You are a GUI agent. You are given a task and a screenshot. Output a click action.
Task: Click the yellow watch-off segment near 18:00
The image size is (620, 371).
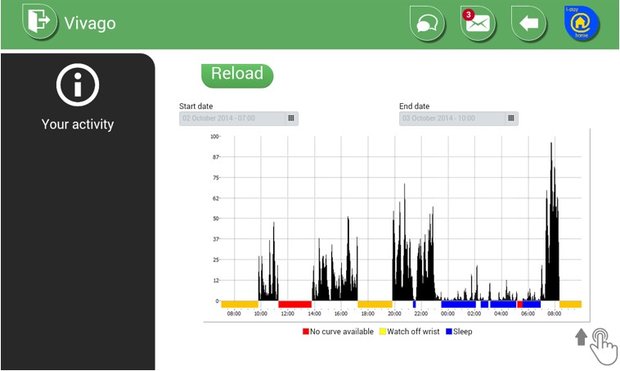click(x=375, y=304)
